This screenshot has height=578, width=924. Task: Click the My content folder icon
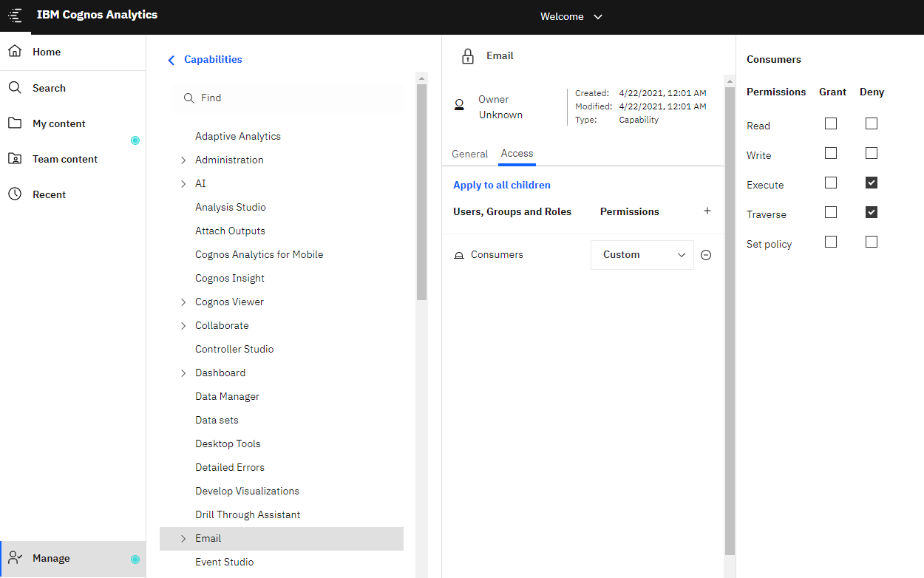pos(15,123)
